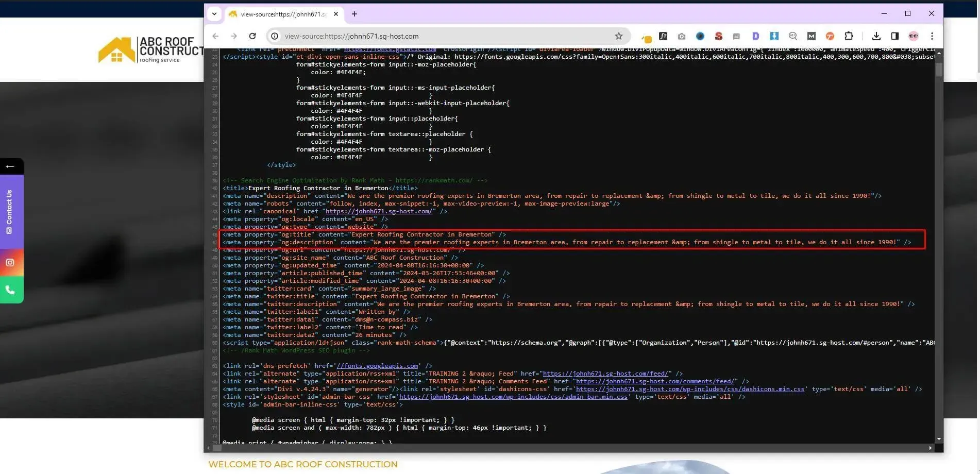Click the phone icon on the left sidebar
Screen dimensions: 980x474
[x=11, y=290]
